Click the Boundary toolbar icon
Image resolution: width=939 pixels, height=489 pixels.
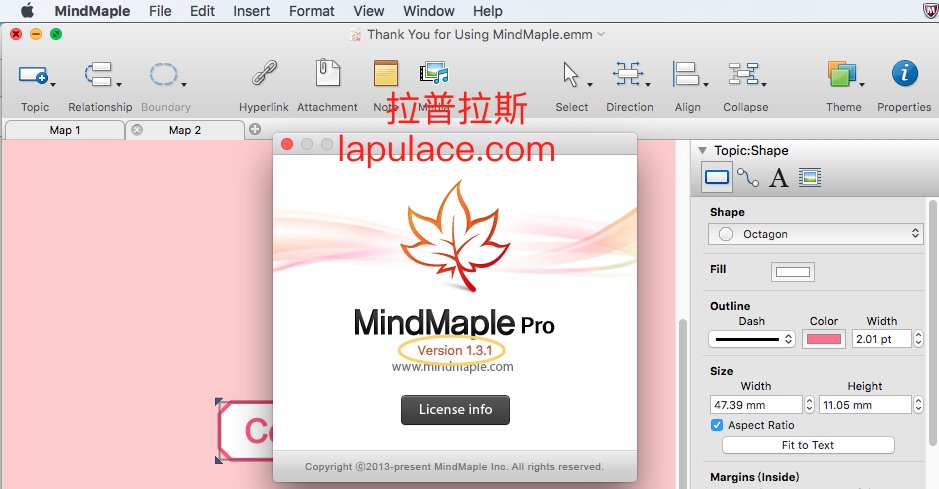point(163,75)
